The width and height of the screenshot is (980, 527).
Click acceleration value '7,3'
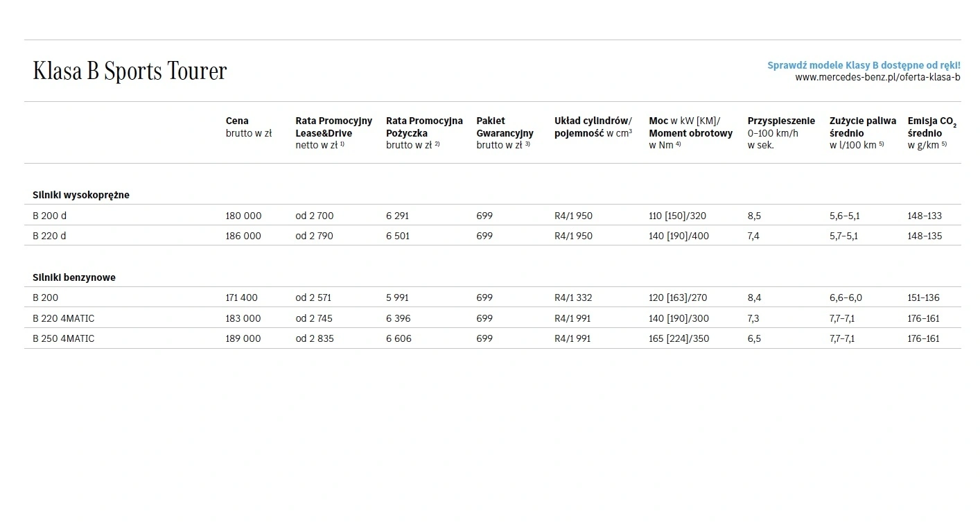753,318
